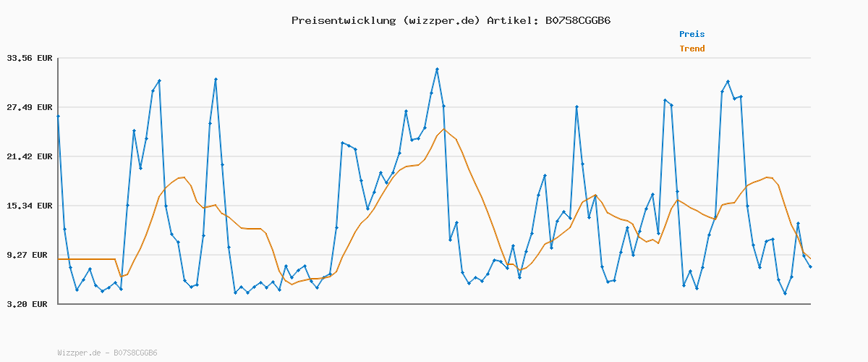
Task: Select last data point of blue price line
Action: [x=810, y=267]
